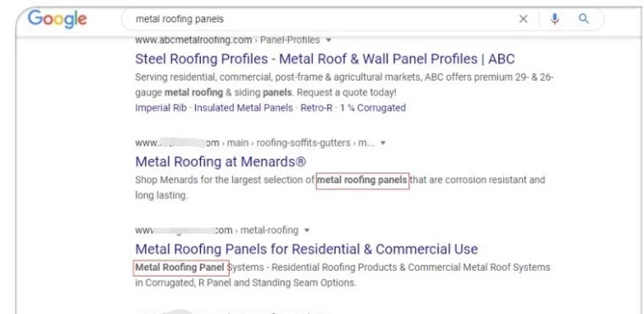
Task: Click the highlighted 'metal roofing panels' snippet
Action: [363, 180]
